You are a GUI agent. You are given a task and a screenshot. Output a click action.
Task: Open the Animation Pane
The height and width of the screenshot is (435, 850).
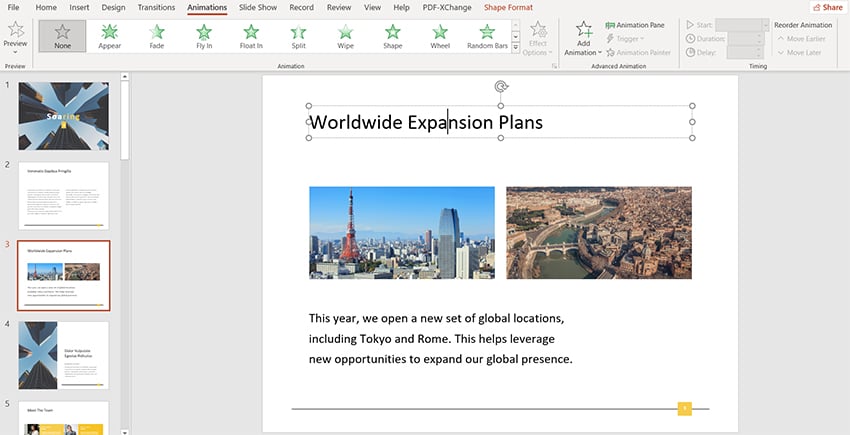tap(632, 25)
